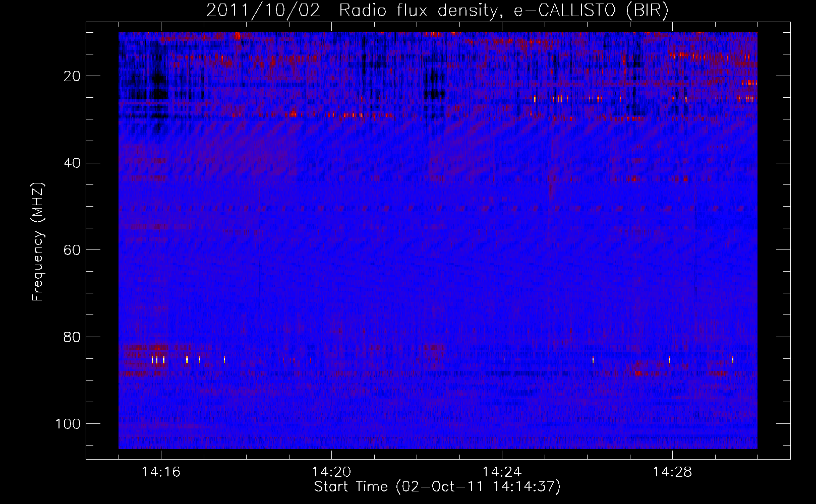The height and width of the screenshot is (504, 816).
Task: Click the "14:16" time tick label
Action: click(161, 472)
